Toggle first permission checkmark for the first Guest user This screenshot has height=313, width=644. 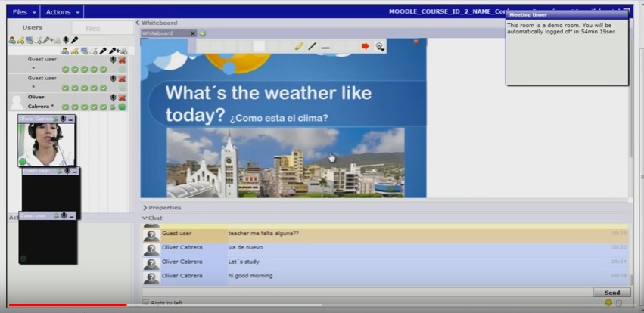[x=66, y=69]
